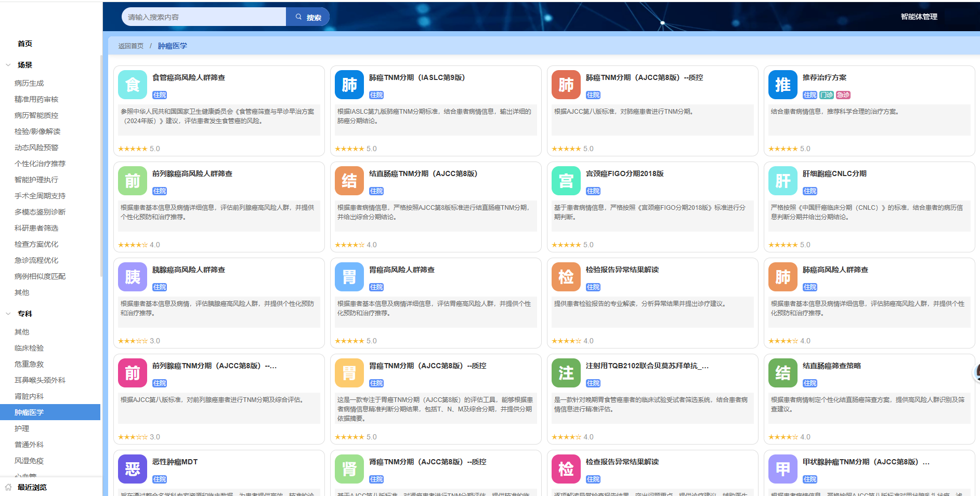Click the 急诊 tag on 推荐治疗方案 card
Viewport: 980px width, 496px height.
coord(843,95)
